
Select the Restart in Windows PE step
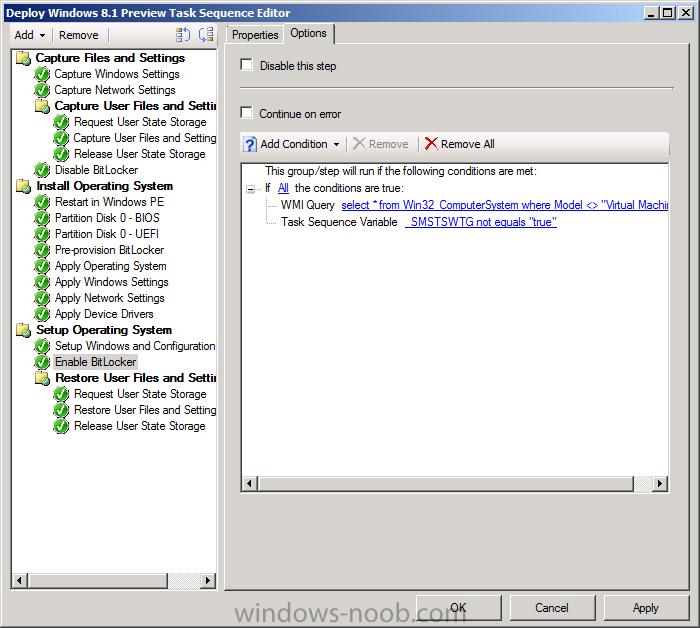(109, 202)
